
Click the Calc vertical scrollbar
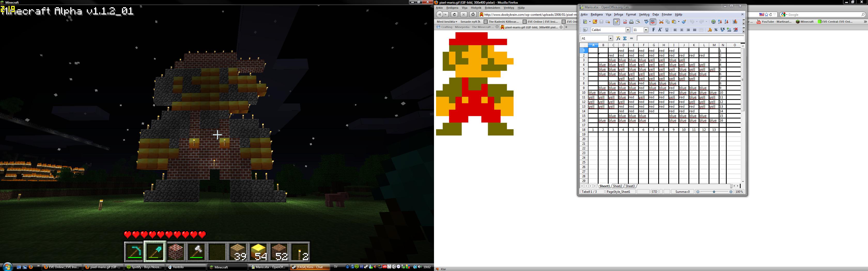coord(743,80)
